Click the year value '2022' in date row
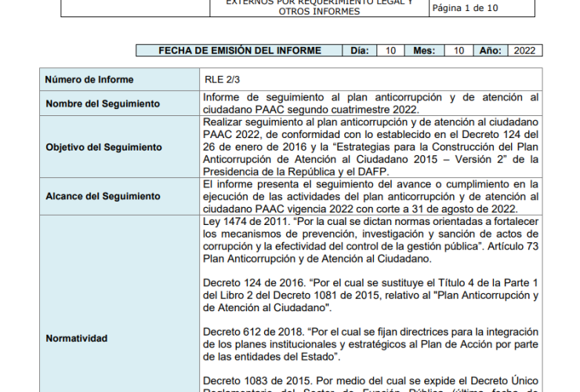This screenshot has width=580, height=392. pos(525,50)
